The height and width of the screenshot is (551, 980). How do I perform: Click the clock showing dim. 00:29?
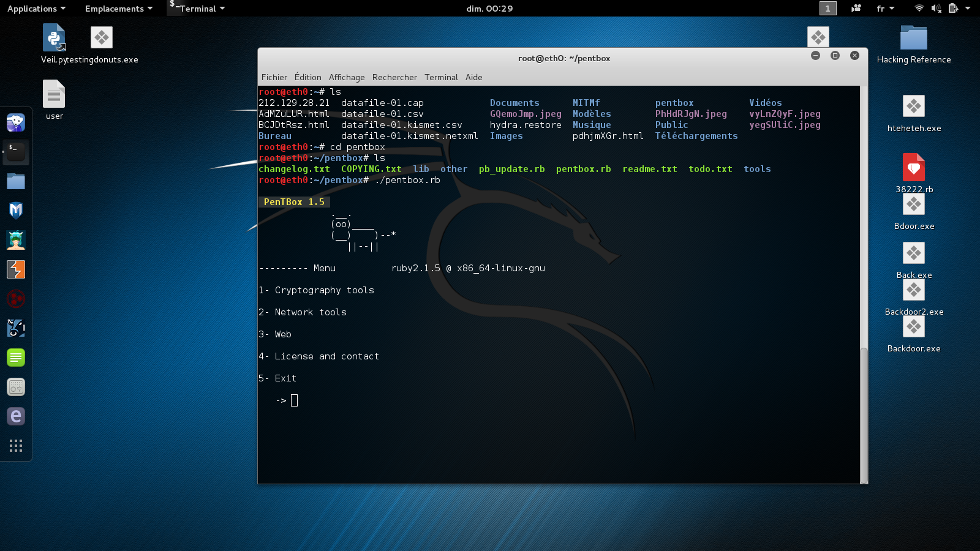point(489,9)
